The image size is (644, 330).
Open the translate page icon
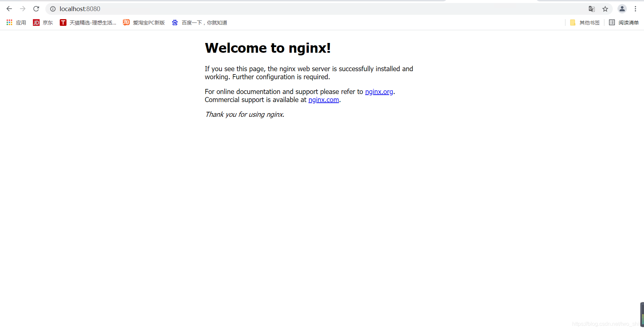pyautogui.click(x=592, y=9)
